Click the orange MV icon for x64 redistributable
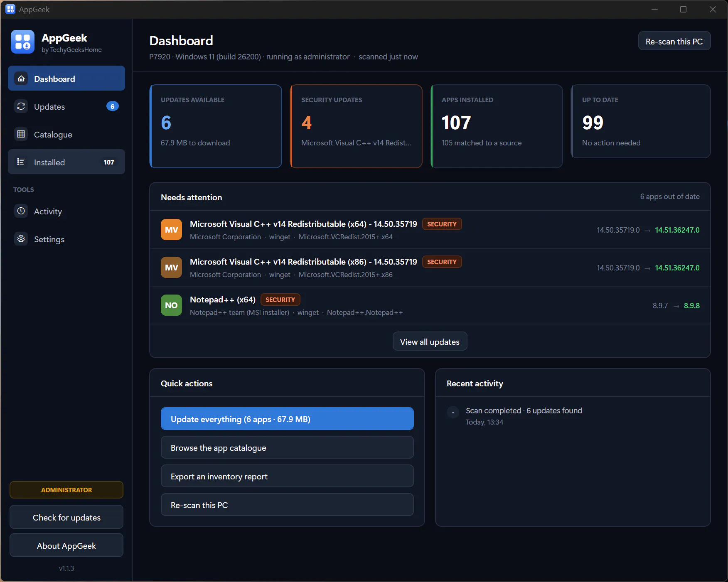This screenshot has height=582, width=728. pyautogui.click(x=171, y=230)
